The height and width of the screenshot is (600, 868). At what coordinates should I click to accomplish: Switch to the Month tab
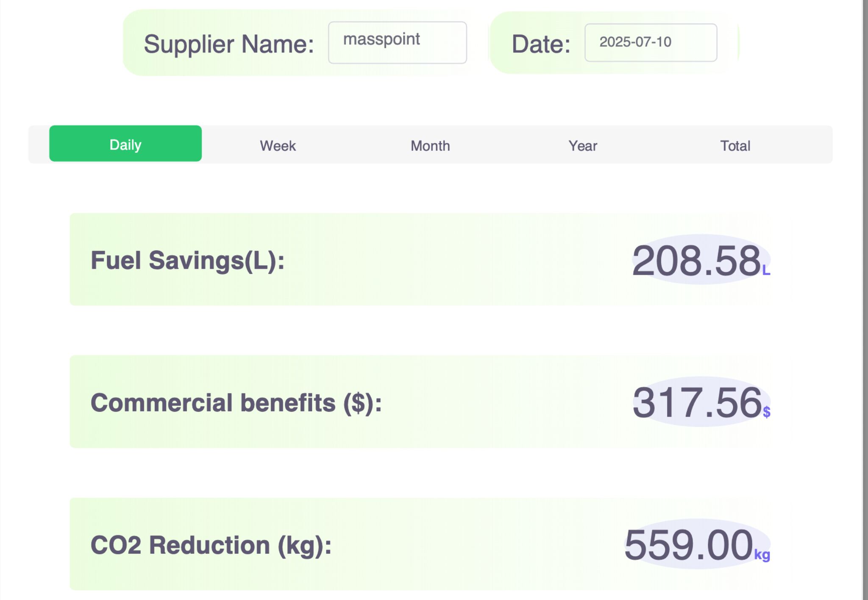430,145
